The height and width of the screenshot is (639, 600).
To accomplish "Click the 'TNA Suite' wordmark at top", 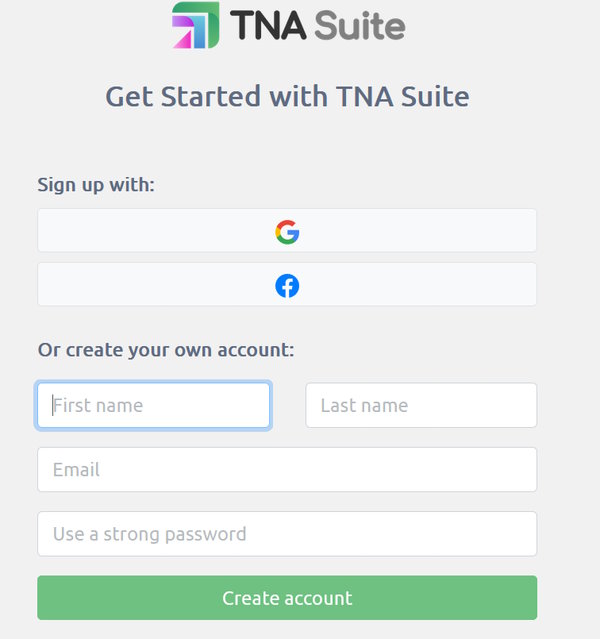I will coord(317,25).
